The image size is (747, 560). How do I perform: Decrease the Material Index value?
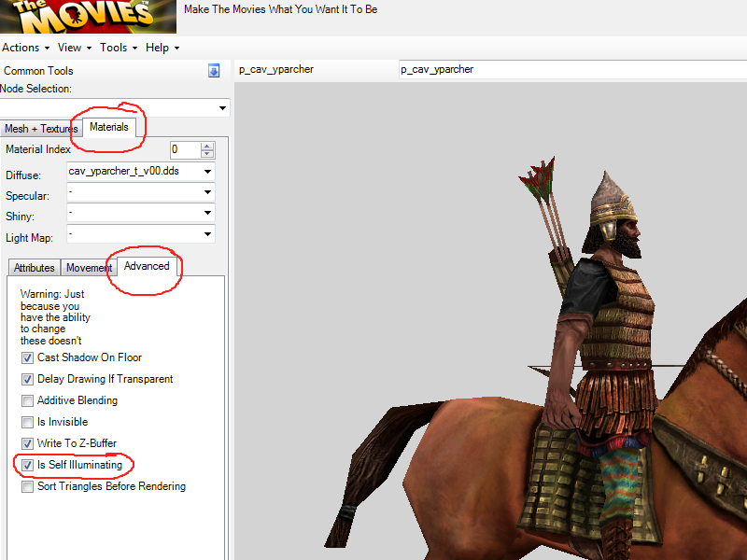coord(207,154)
